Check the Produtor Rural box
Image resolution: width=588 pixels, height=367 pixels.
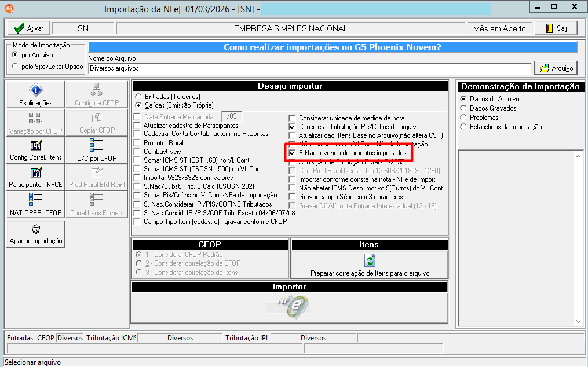[137, 143]
